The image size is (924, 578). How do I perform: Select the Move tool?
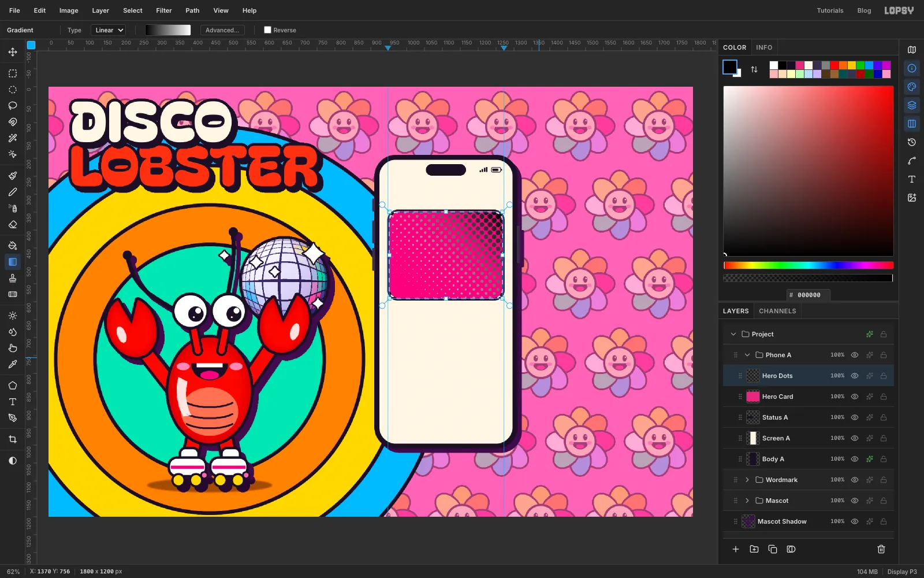pos(13,52)
